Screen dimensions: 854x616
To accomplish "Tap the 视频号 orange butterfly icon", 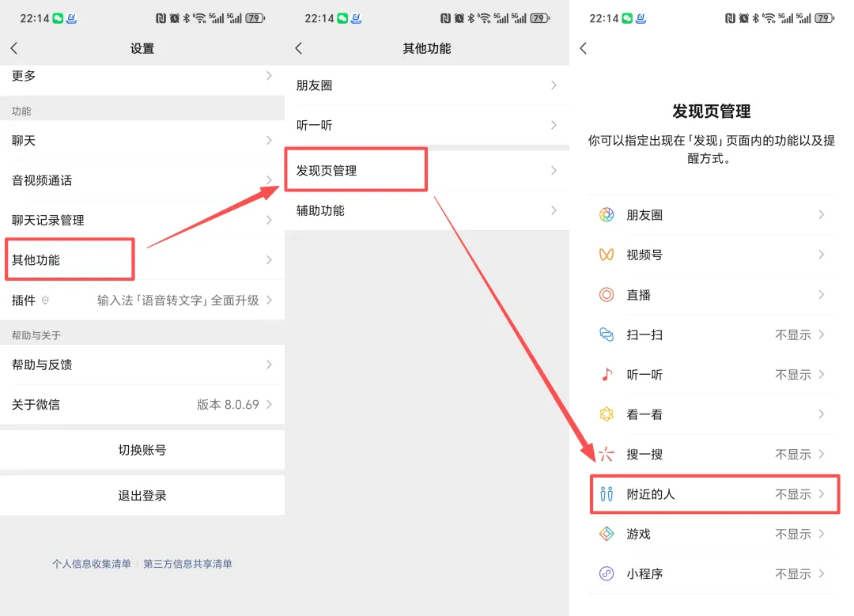I will (x=606, y=255).
